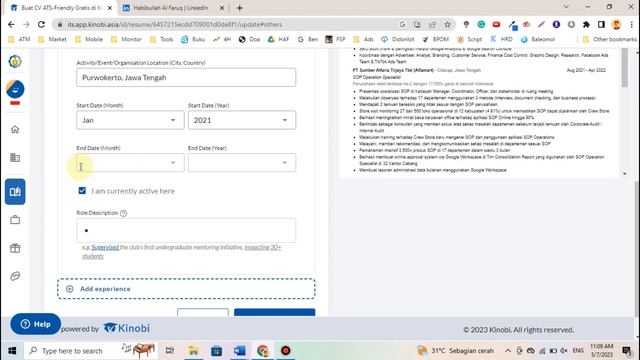The image size is (640, 360).
Task: Go back with browser back arrow
Action: point(11,24)
